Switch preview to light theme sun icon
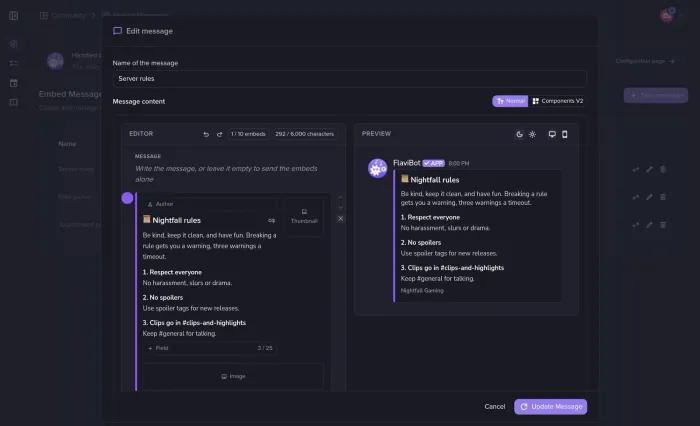This screenshot has width=700, height=426. [532, 134]
